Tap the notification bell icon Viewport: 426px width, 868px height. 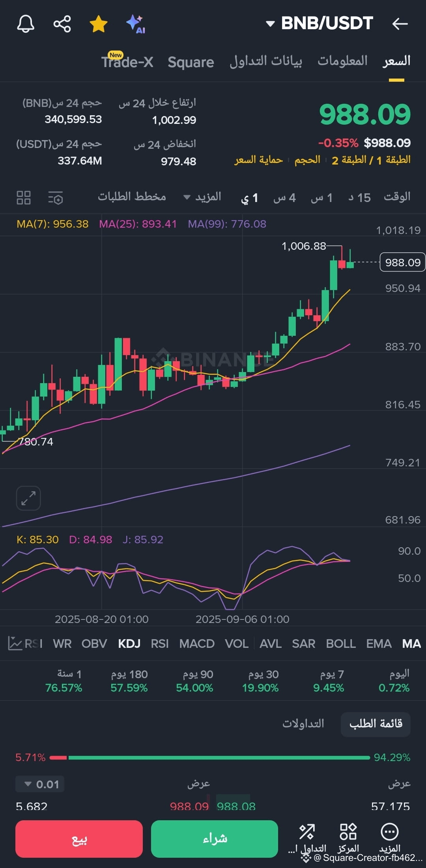pyautogui.click(x=26, y=24)
